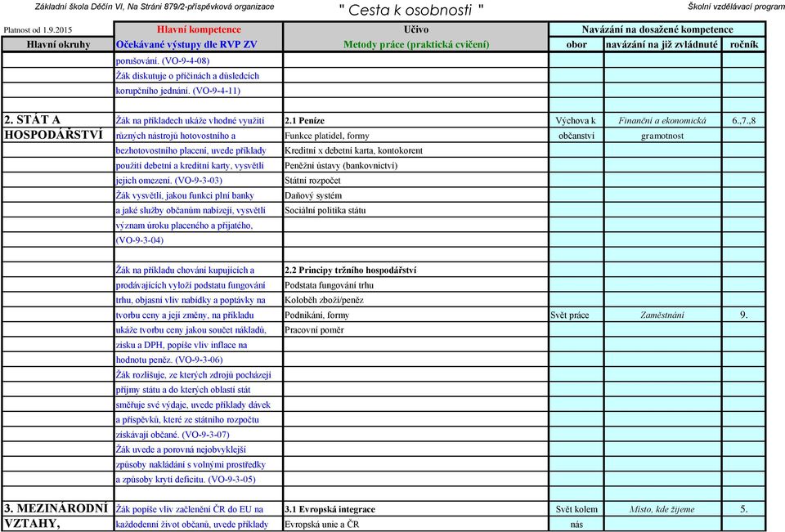Click the 'Daňový systém' cell
Screen dimensions: 785x532
click(416, 195)
